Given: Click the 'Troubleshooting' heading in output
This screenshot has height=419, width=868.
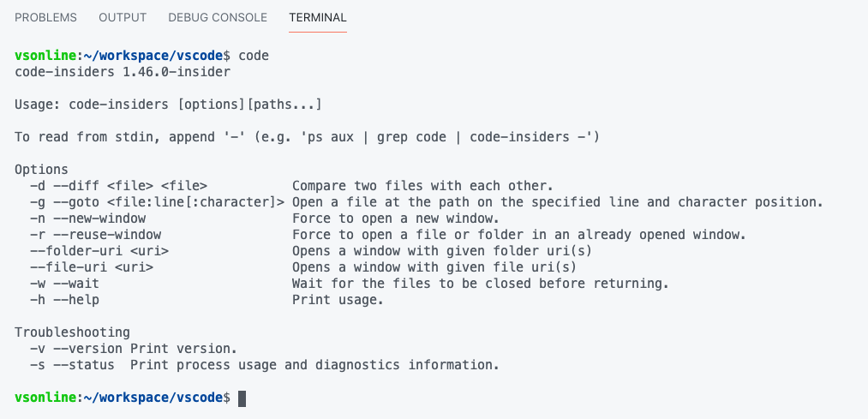Looking at the screenshot, I should coord(72,332).
